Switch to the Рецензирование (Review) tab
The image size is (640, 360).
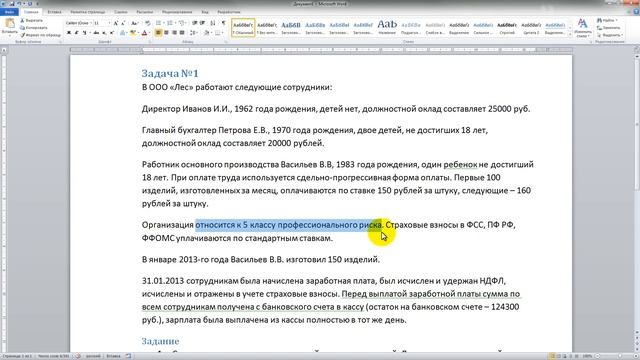click(x=177, y=12)
